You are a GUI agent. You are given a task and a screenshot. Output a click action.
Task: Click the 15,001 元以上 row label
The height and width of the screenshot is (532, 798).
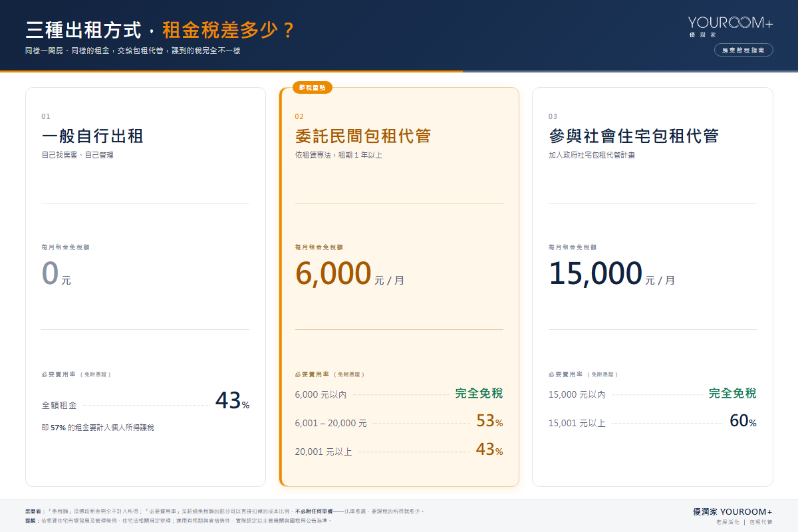coord(577,423)
